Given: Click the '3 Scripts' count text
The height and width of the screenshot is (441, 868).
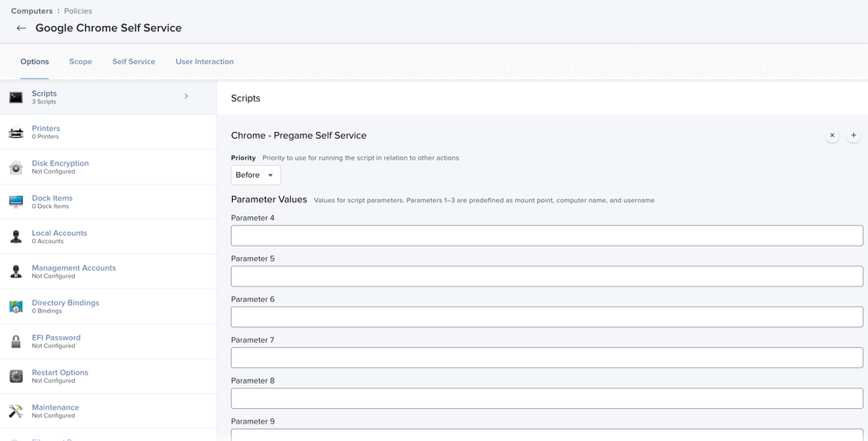Looking at the screenshot, I should [x=43, y=102].
